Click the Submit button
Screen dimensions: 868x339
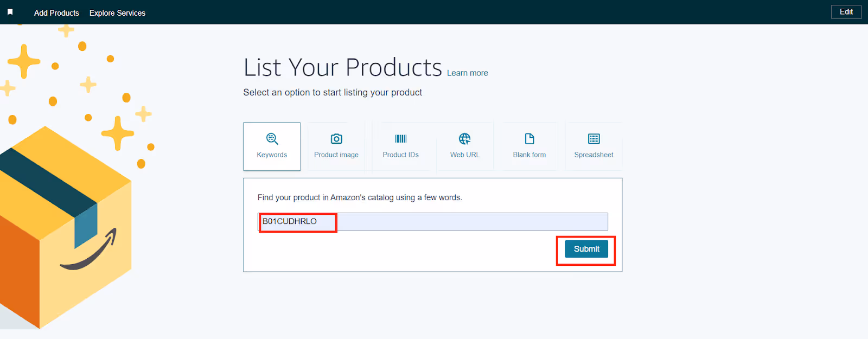click(x=586, y=249)
